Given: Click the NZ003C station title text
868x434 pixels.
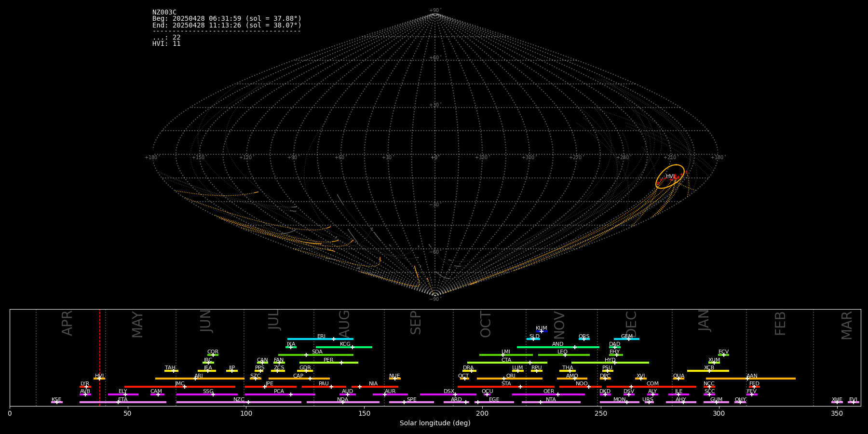Looking at the screenshot, I should pyautogui.click(x=164, y=13).
